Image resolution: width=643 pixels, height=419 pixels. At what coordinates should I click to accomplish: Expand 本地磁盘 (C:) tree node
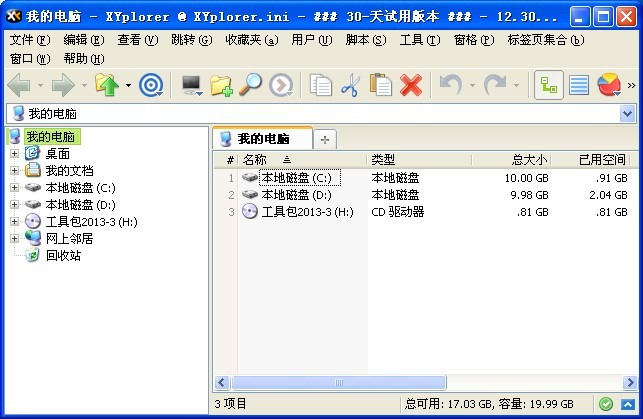pyautogui.click(x=14, y=187)
